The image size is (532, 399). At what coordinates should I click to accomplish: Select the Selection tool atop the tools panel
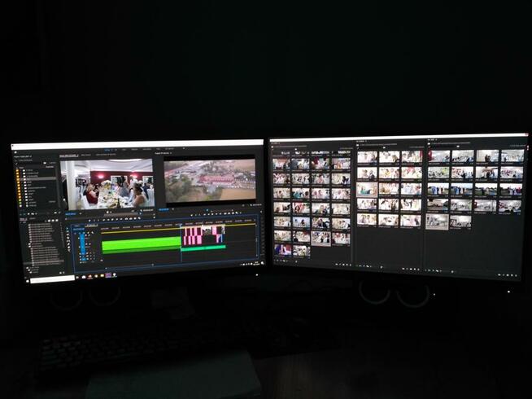tap(68, 229)
